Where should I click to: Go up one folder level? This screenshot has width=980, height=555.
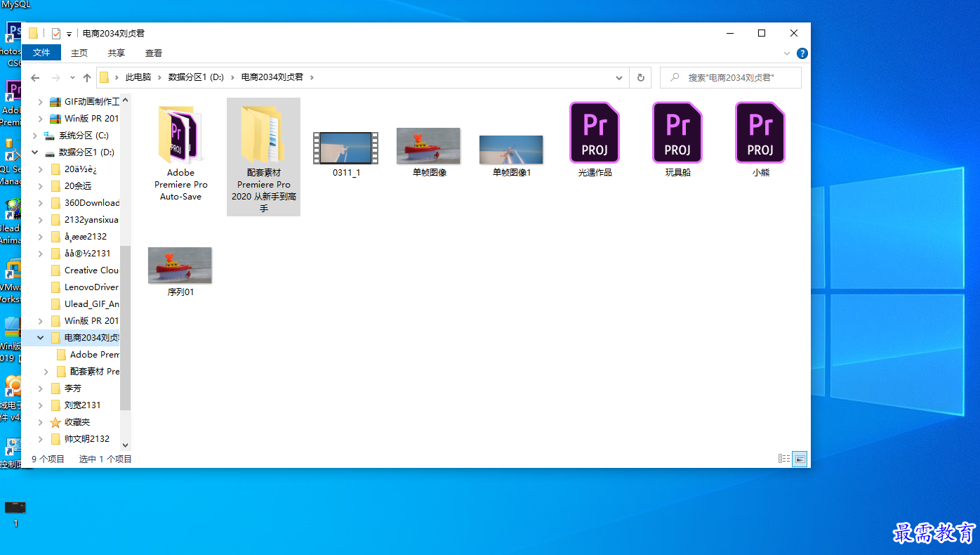coord(87,77)
